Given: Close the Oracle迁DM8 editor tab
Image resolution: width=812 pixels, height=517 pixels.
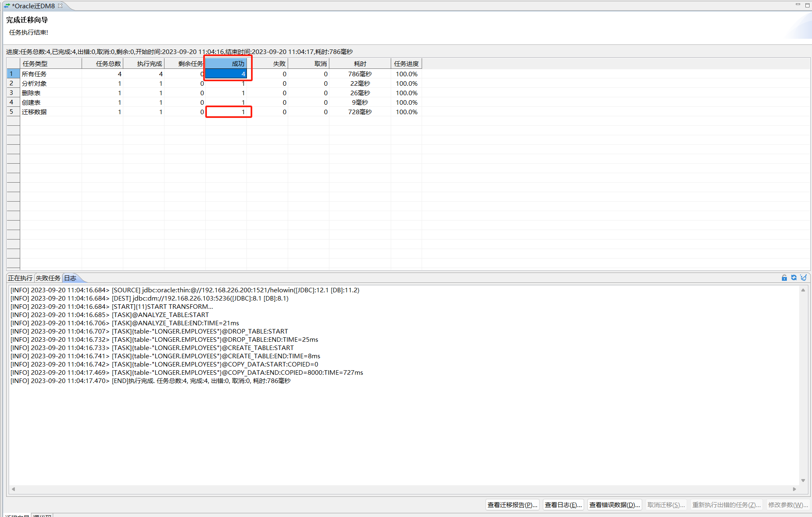Looking at the screenshot, I should click(x=60, y=6).
